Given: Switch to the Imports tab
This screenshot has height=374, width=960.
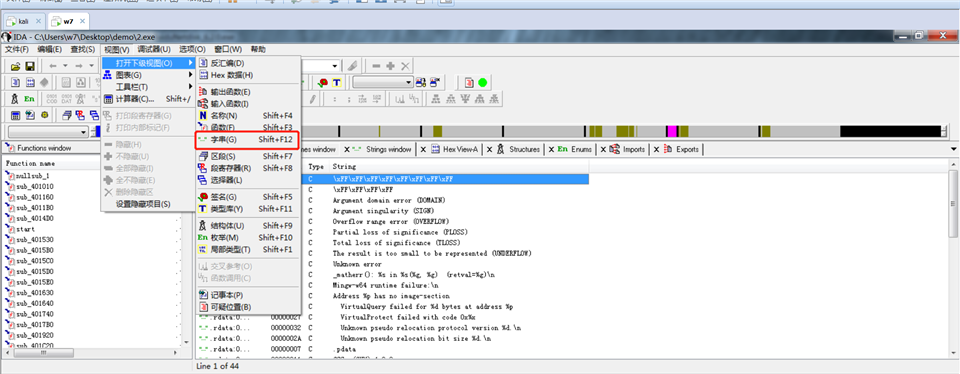Looking at the screenshot, I should [x=627, y=149].
